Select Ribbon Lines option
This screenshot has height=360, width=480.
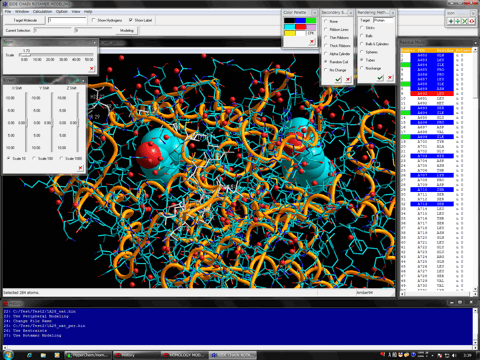click(x=326, y=29)
